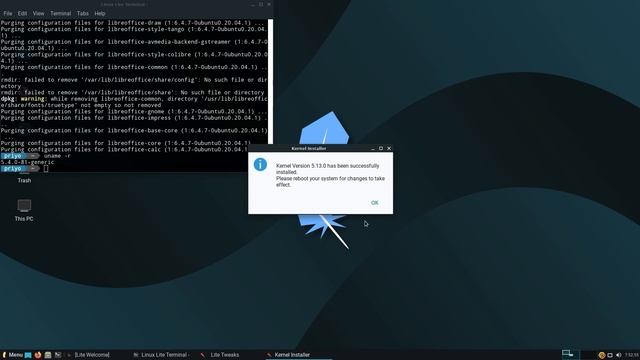Open the Terminal menu in the terminal window
This screenshot has height=360, width=640.
60,13
